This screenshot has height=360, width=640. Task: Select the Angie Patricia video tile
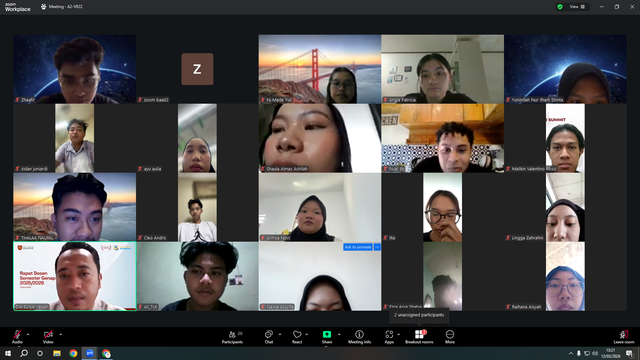[442, 69]
